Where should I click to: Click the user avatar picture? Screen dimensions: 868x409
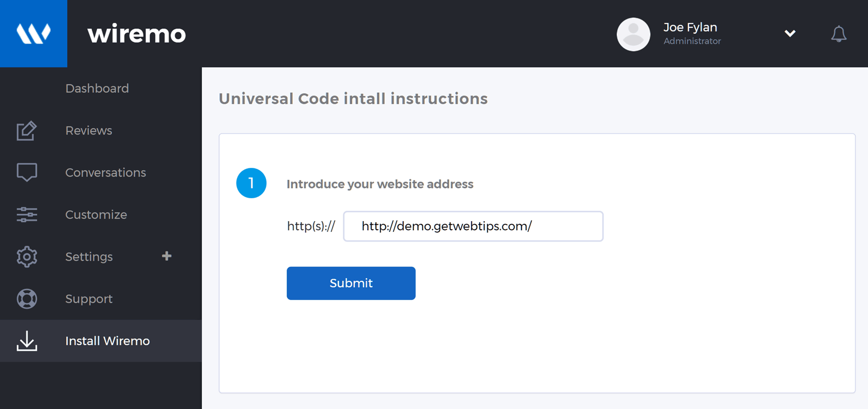point(633,34)
